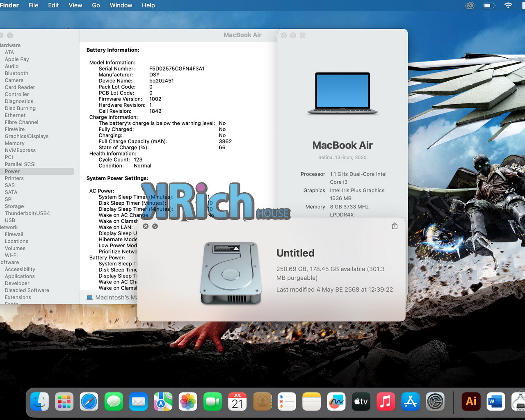Viewport: 525px width, 420px height.
Task: Select Apple Pay in the sidebar
Action: click(x=17, y=59)
